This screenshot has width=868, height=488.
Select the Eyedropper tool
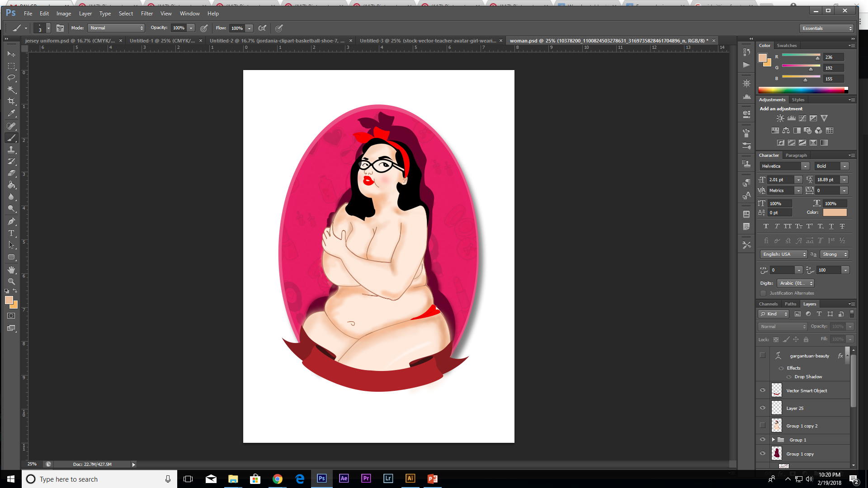point(11,113)
